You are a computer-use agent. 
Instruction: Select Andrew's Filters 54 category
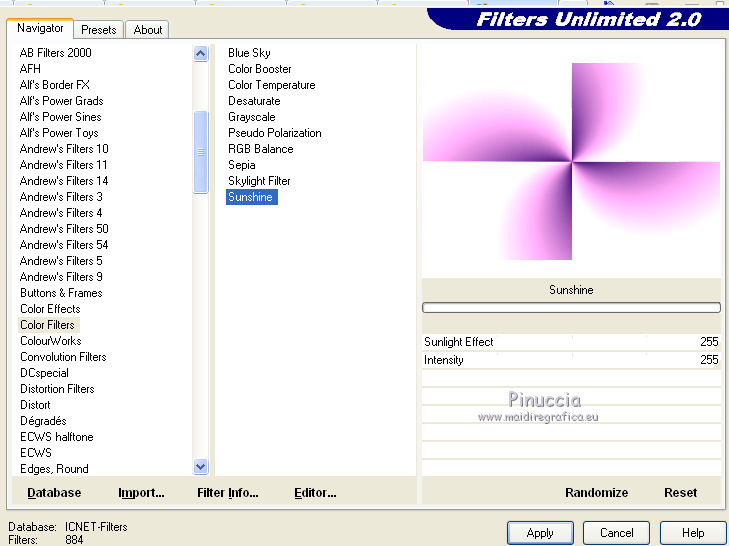pyautogui.click(x=64, y=245)
